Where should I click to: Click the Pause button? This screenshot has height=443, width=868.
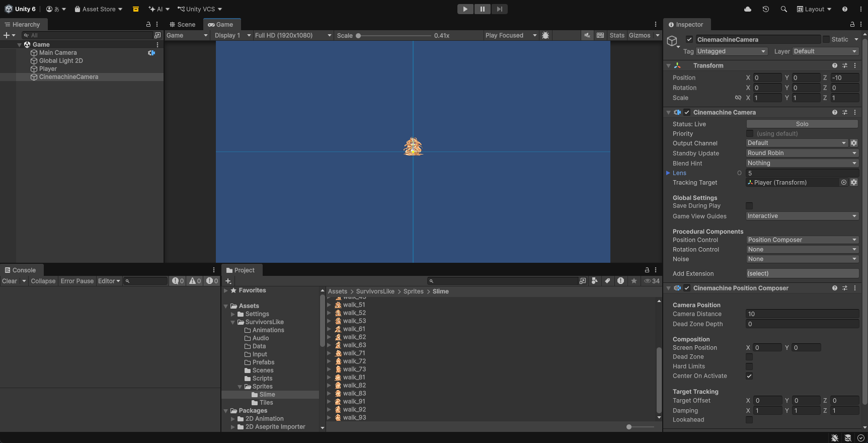point(482,9)
